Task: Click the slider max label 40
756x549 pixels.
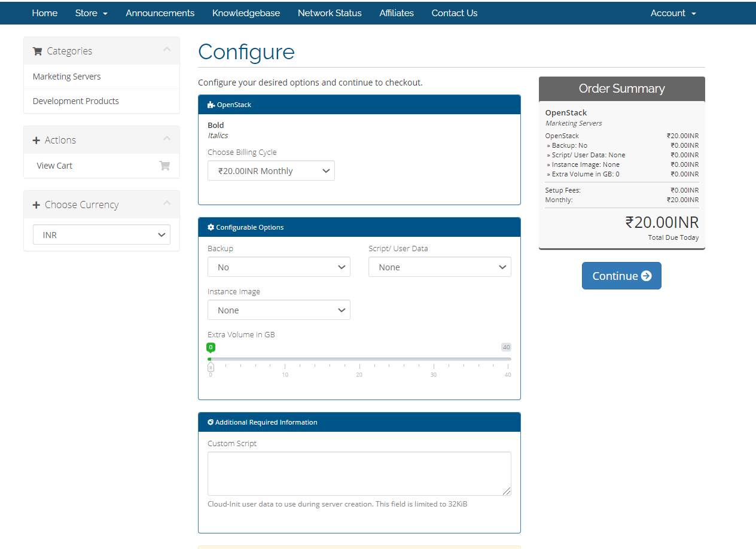Action: pyautogui.click(x=506, y=347)
